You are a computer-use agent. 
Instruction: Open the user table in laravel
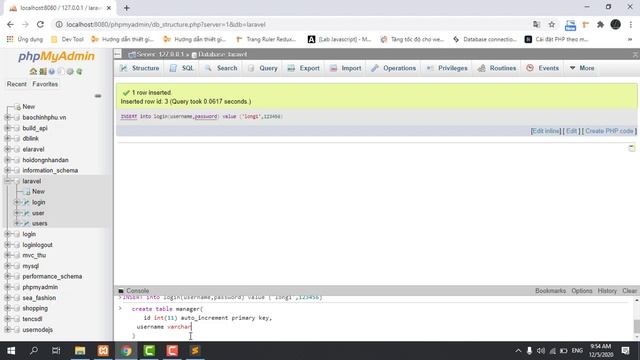click(38, 213)
